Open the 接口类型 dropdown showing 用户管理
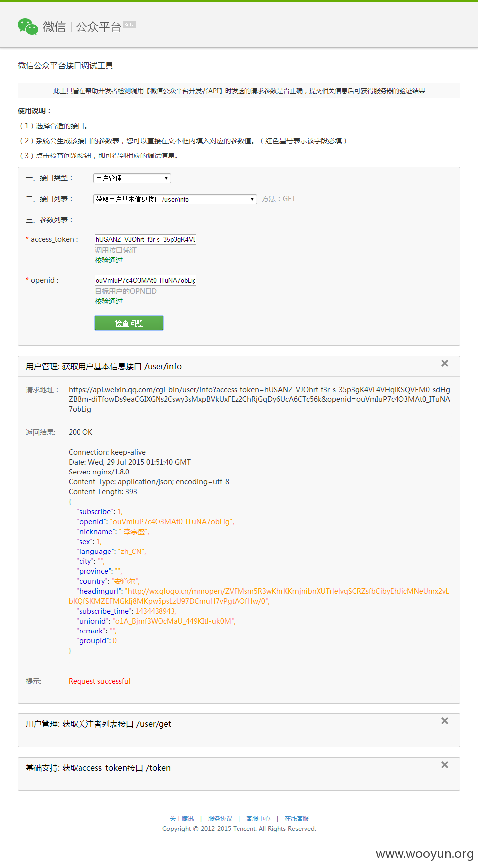The image size is (478, 868). click(133, 178)
